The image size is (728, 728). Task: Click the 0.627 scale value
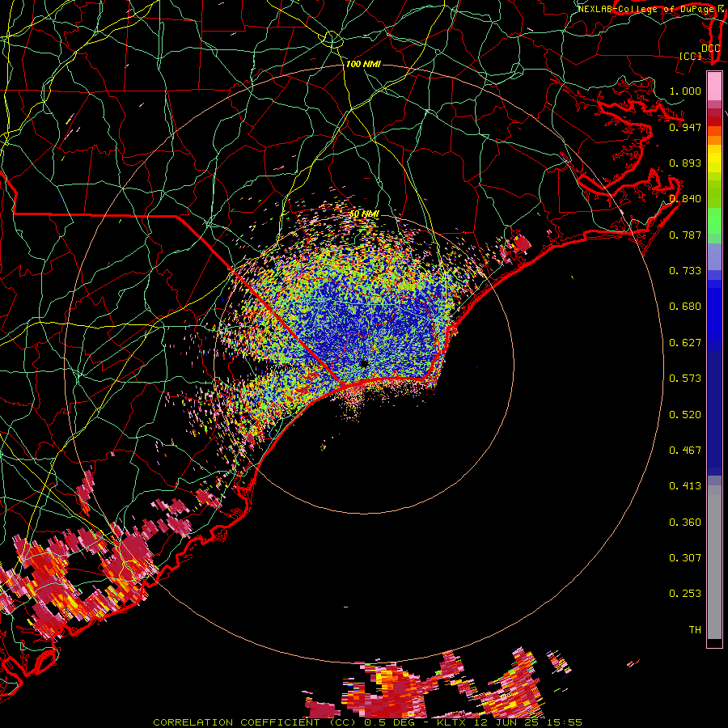point(685,343)
